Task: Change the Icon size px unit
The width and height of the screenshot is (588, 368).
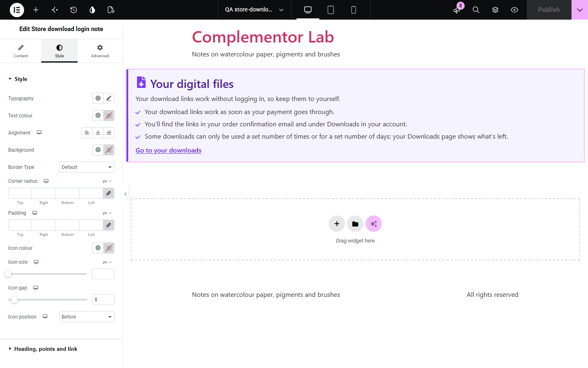Action: pyautogui.click(x=107, y=262)
